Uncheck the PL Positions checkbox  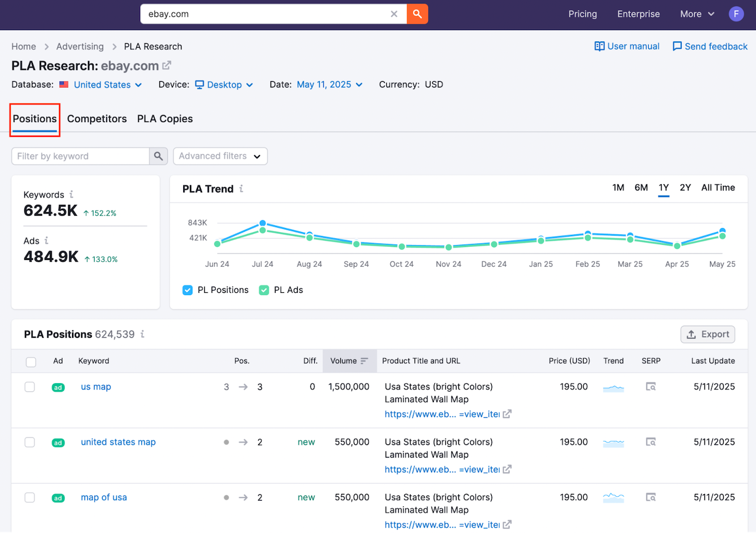click(x=188, y=290)
